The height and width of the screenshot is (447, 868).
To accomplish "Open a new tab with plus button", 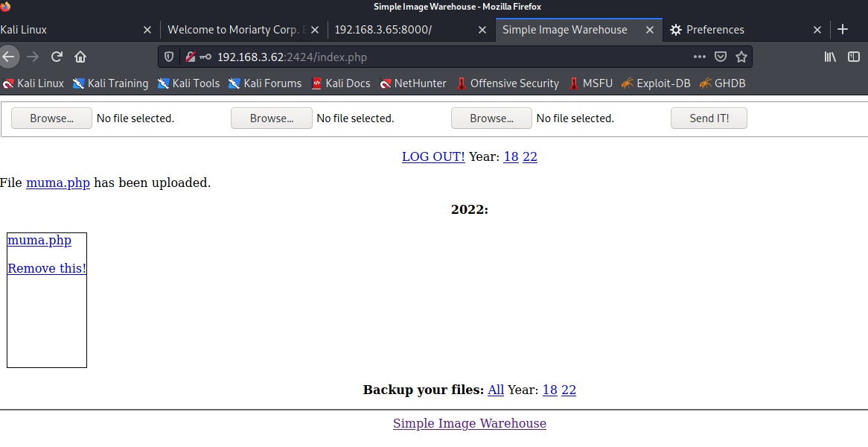I will [x=843, y=29].
